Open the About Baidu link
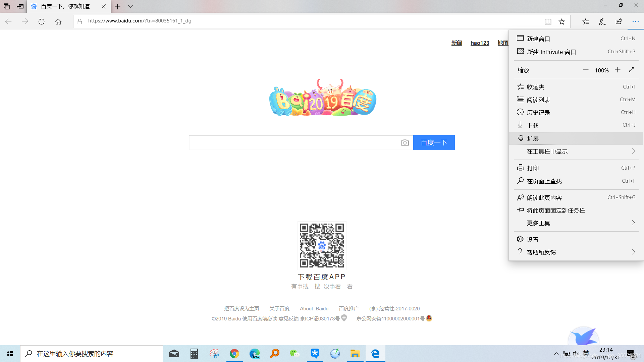644x362 pixels. 314,308
